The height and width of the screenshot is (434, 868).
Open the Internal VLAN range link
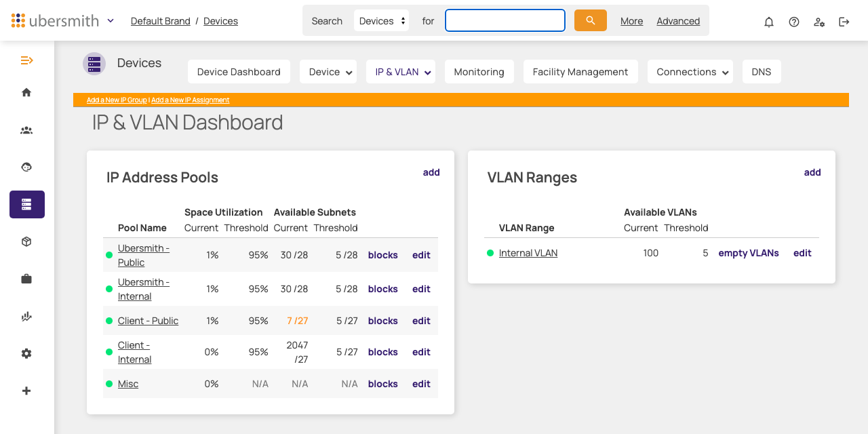click(x=528, y=253)
